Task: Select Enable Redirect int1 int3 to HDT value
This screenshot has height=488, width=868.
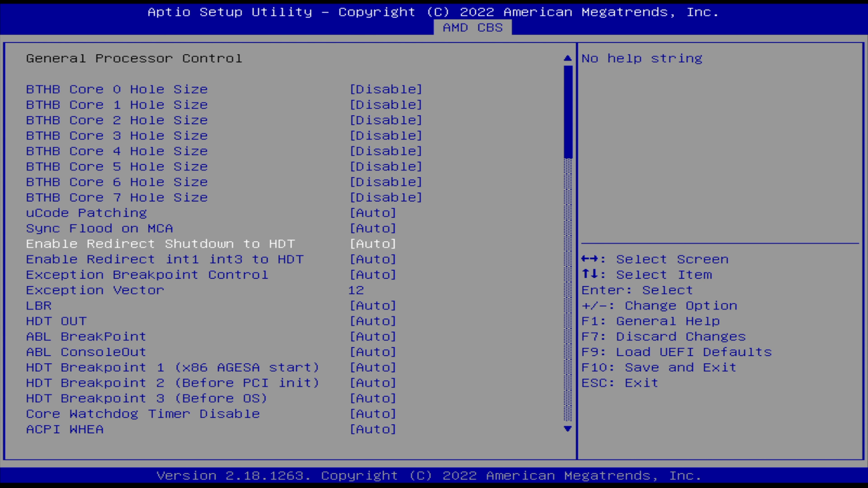Action: pyautogui.click(x=373, y=260)
